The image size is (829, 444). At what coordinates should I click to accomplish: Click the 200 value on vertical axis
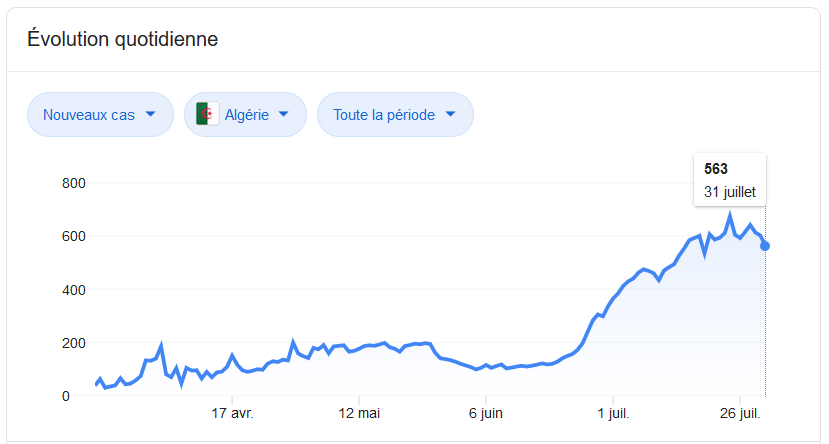pyautogui.click(x=73, y=343)
